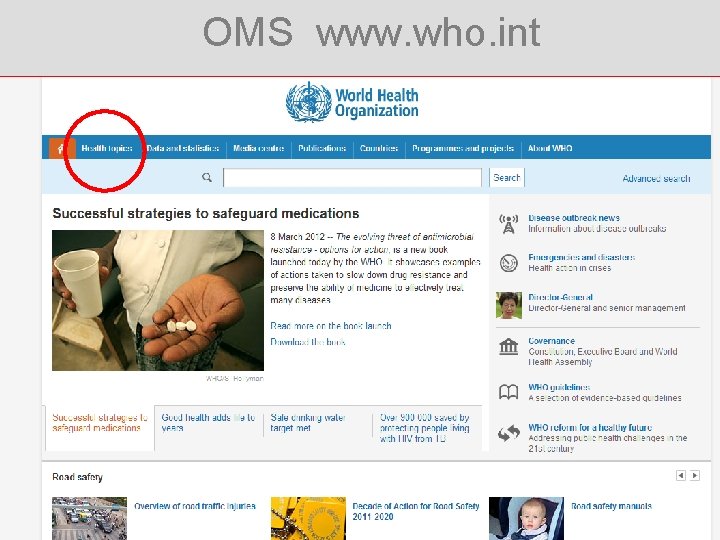This screenshot has height=540, width=720.
Task: Open the Health topics menu
Action: (x=107, y=148)
